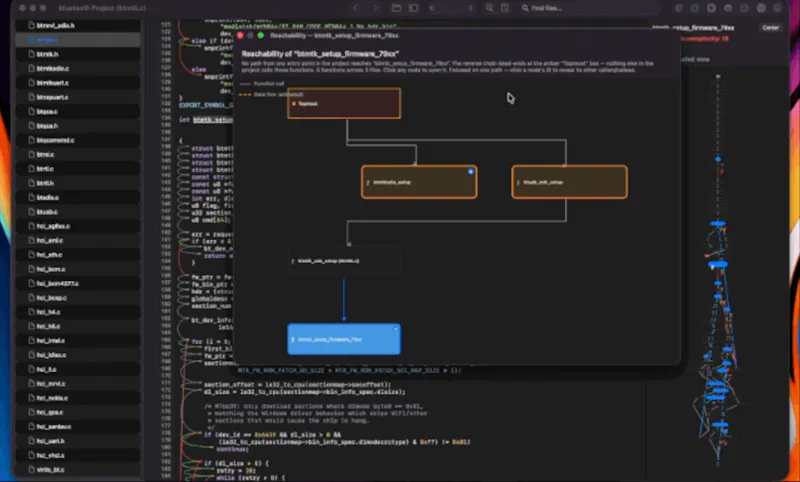The width and height of the screenshot is (800, 482).
Task: Open hci_uart.h in the file list
Action: (78, 441)
